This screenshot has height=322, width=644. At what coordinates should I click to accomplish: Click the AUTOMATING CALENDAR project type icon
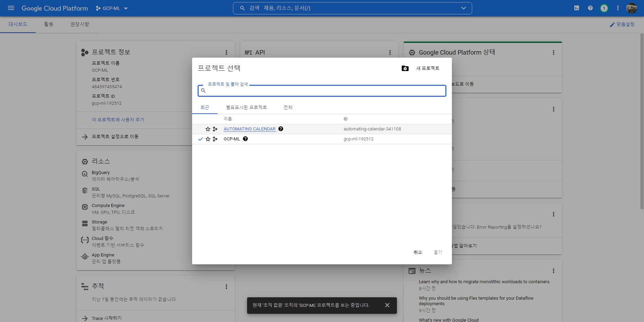[215, 129]
